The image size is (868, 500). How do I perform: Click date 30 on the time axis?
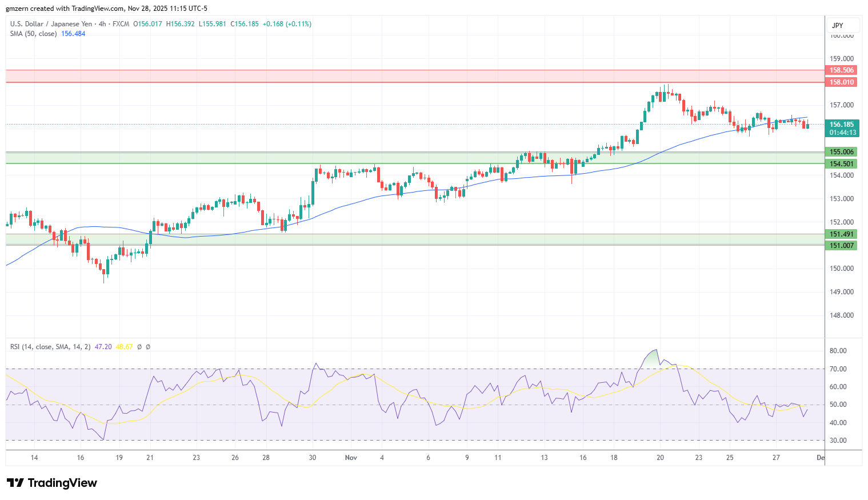click(x=313, y=458)
